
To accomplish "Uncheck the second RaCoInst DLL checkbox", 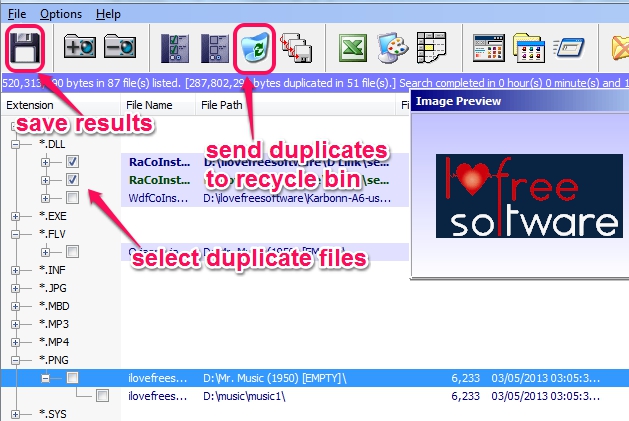I will (x=73, y=179).
